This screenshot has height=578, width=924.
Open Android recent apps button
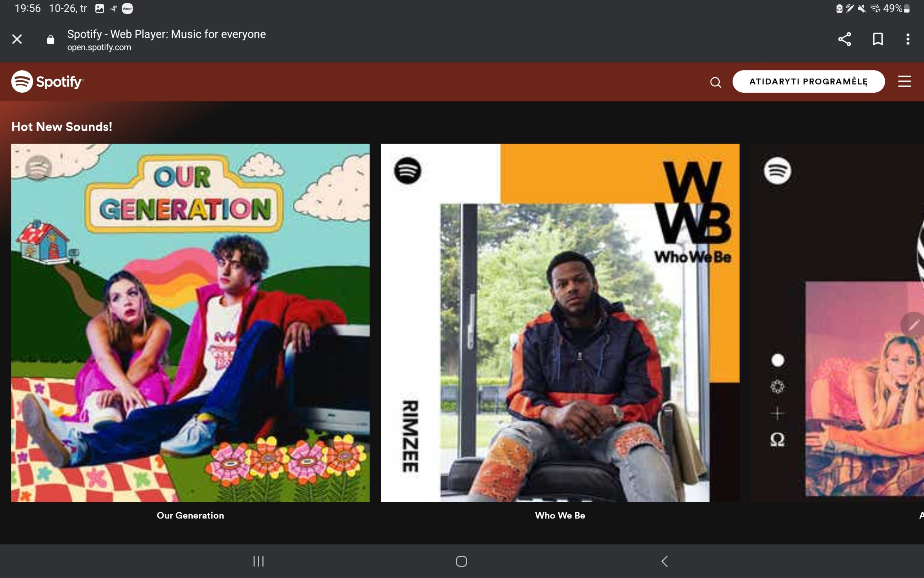(x=258, y=561)
